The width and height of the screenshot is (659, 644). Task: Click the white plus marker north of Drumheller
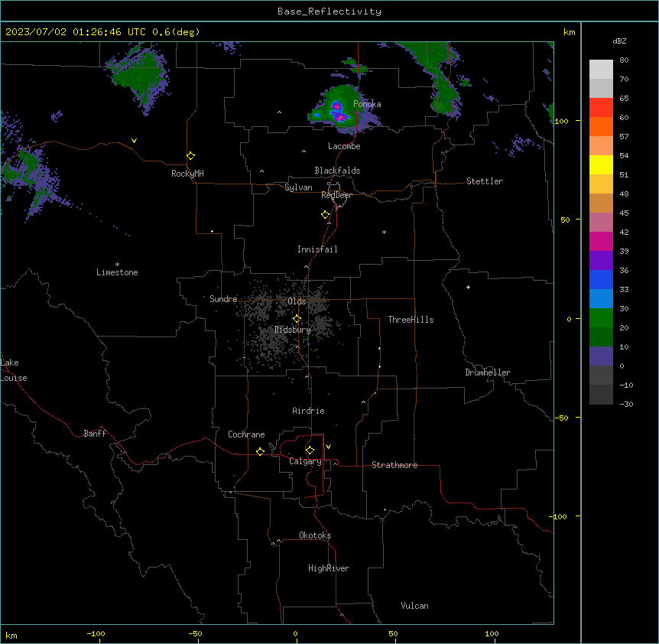[468, 287]
